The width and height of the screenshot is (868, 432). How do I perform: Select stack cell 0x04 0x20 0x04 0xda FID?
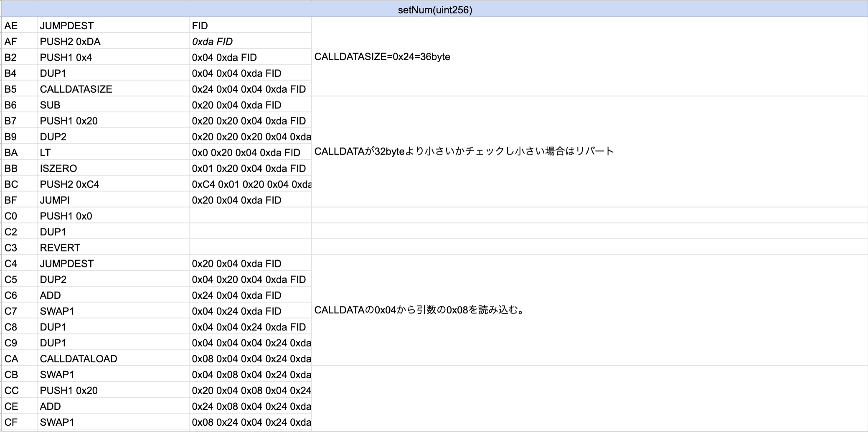point(250,280)
